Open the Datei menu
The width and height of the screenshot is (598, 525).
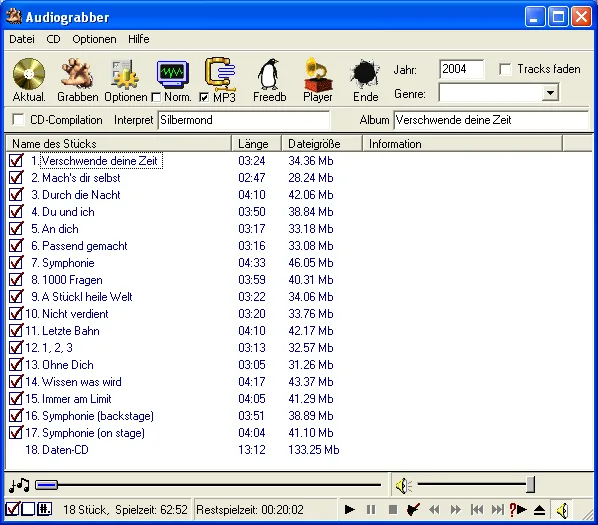pyautogui.click(x=22, y=39)
